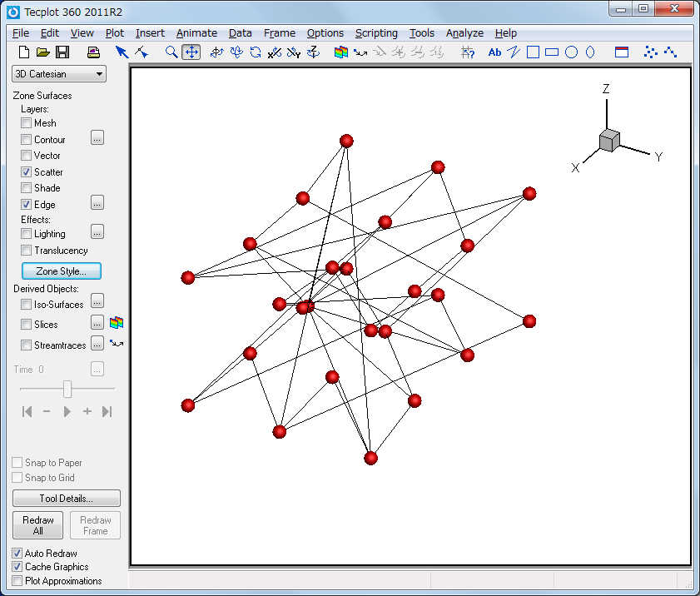
Task: Select the X-axis rotate tool
Action: click(x=275, y=52)
